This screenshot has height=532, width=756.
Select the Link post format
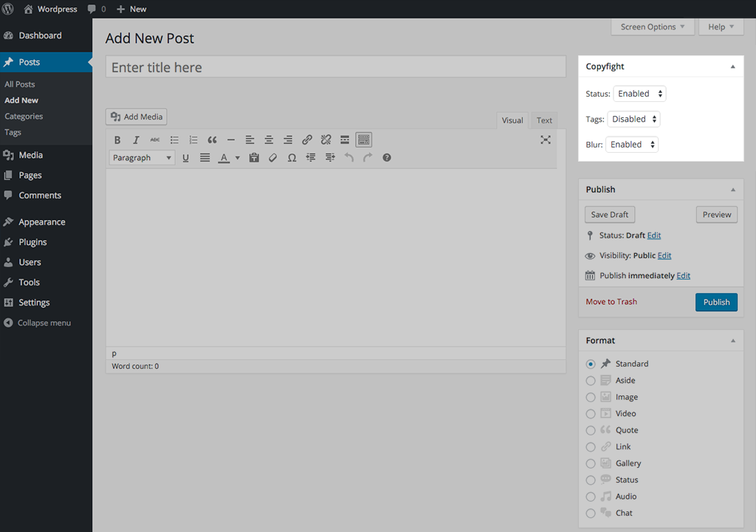point(591,447)
